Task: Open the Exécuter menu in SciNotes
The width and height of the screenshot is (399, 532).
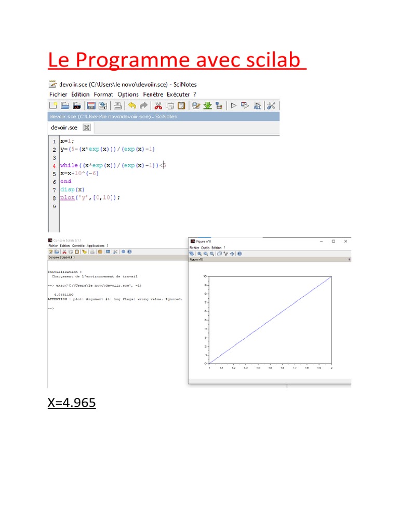Action: point(178,95)
